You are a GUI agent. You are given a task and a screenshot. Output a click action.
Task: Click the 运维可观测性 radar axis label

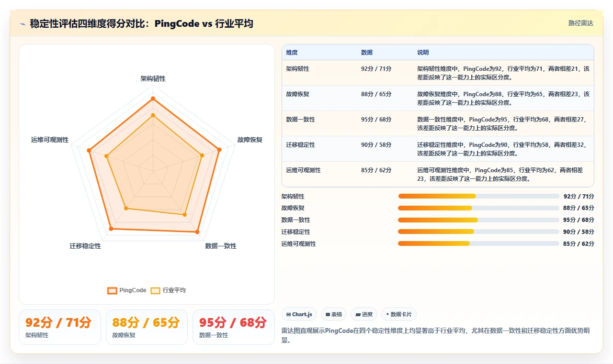click(x=50, y=140)
